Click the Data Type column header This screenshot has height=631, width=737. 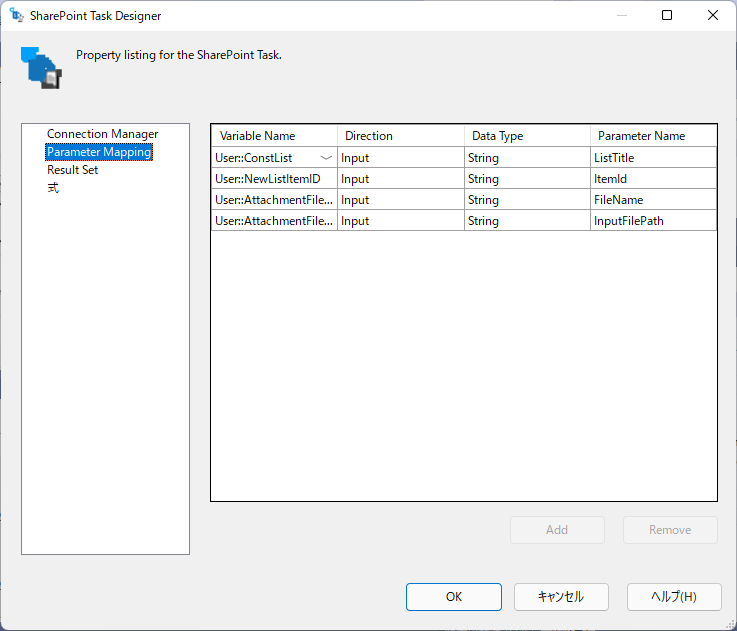[527, 136]
